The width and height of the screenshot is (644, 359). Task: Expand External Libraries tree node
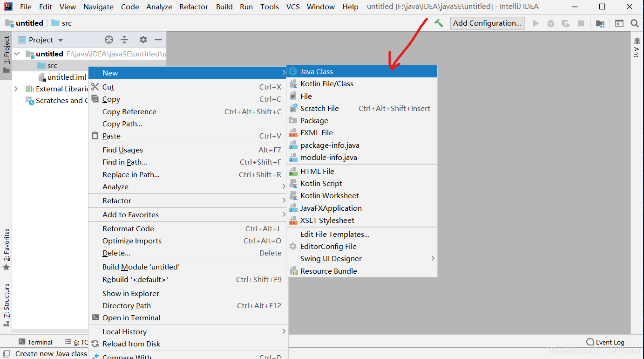[x=16, y=89]
